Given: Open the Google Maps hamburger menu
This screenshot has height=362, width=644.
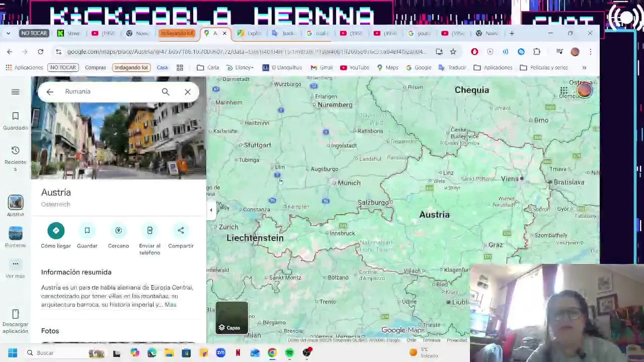Looking at the screenshot, I should 15,92.
